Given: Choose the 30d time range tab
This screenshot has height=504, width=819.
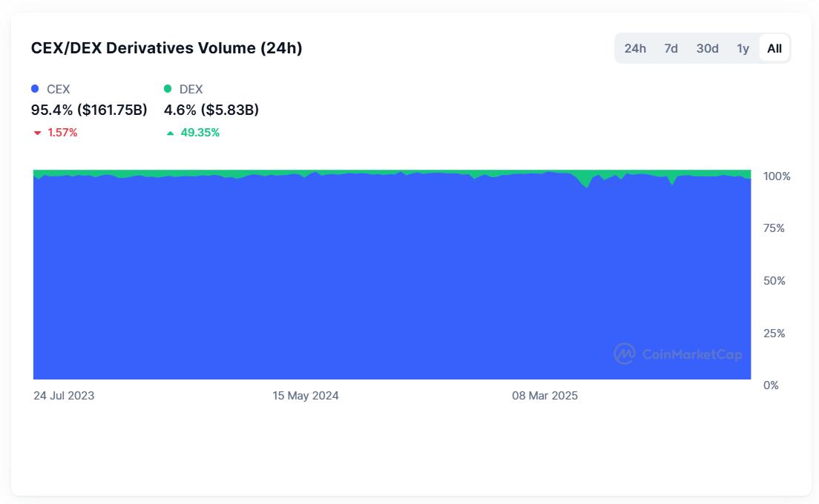Looking at the screenshot, I should click(707, 49).
